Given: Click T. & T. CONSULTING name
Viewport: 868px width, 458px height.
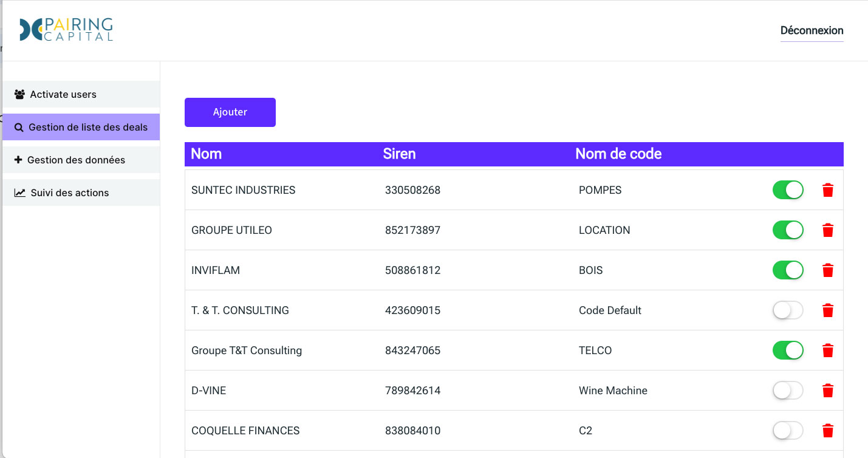Looking at the screenshot, I should 240,310.
